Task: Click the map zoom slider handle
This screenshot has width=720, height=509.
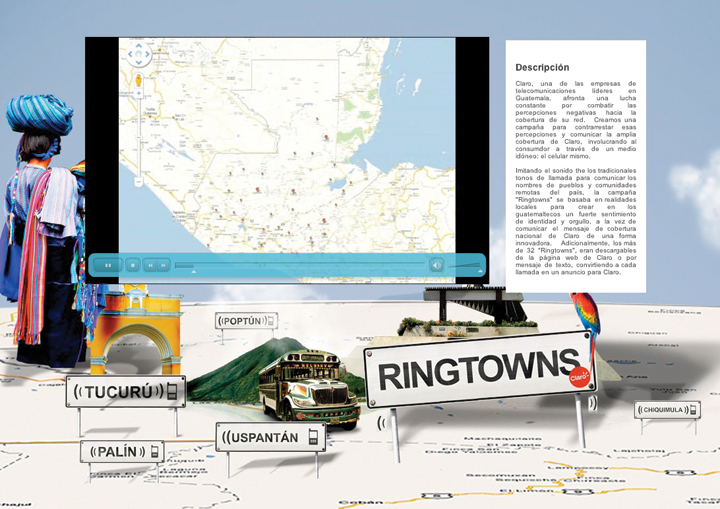Action: pos(139,137)
